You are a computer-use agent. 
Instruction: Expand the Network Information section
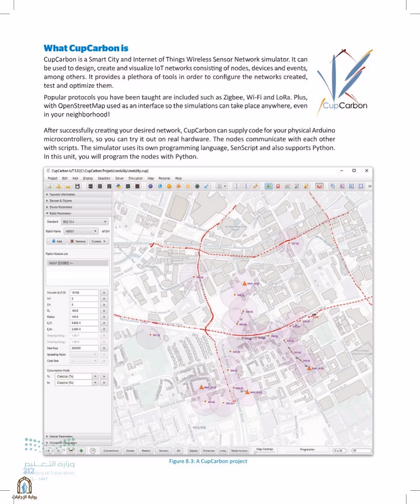click(78, 194)
